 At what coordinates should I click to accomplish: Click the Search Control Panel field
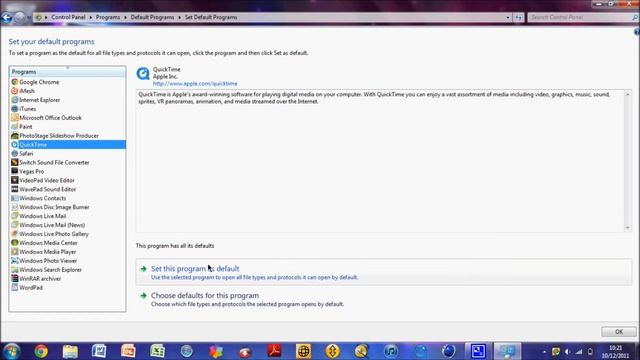pyautogui.click(x=579, y=18)
